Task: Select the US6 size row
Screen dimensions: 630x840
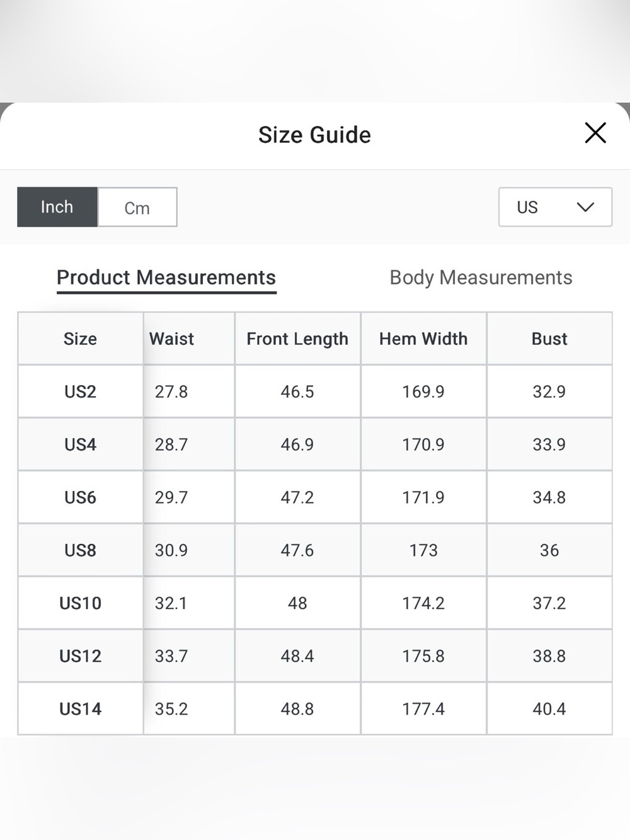Action: pyautogui.click(x=315, y=497)
